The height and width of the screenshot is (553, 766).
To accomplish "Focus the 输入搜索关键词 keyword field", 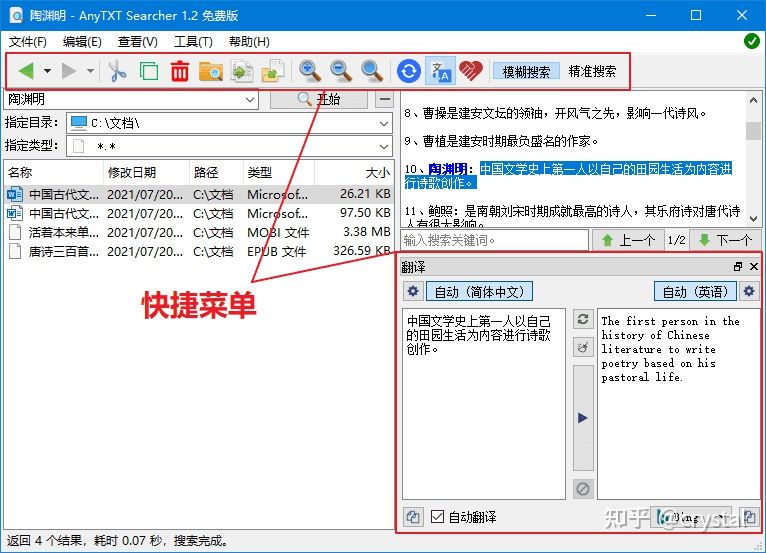I will click(x=494, y=240).
